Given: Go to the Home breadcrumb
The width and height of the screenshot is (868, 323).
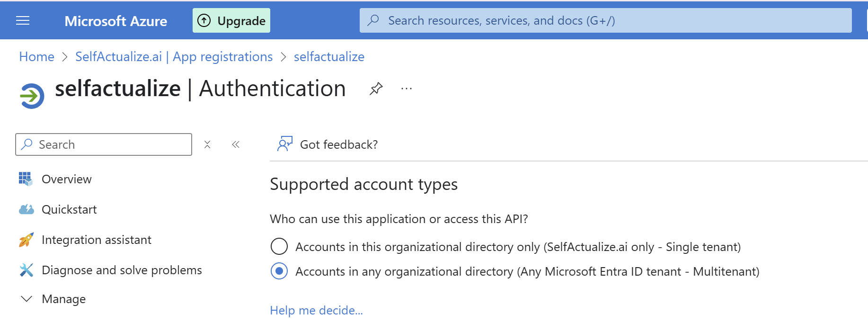Looking at the screenshot, I should coord(37,57).
